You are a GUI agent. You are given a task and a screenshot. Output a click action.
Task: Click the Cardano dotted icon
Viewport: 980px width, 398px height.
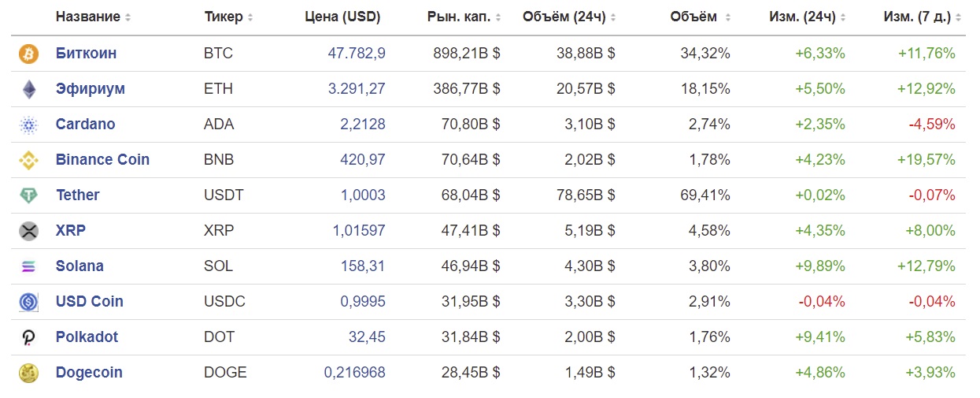pyautogui.click(x=28, y=125)
